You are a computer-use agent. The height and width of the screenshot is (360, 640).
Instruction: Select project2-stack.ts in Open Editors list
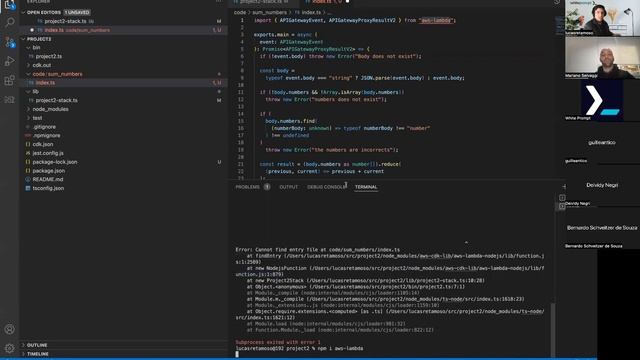[65, 21]
